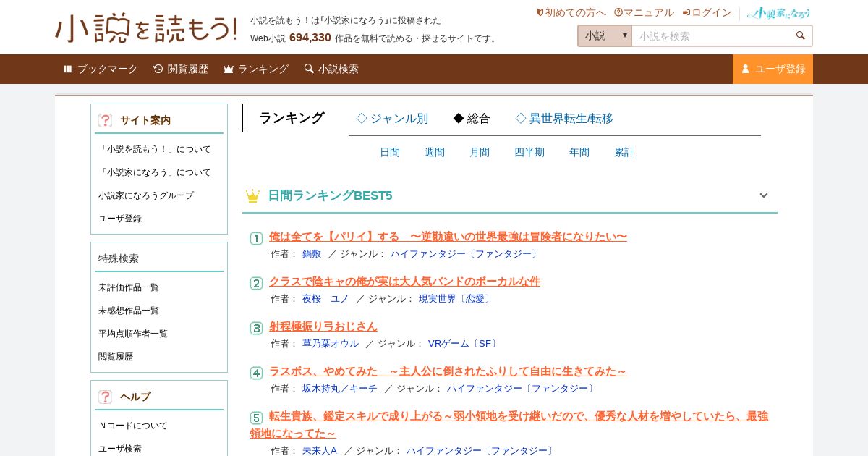Click the rank 3 number badge
Image resolution: width=868 pixels, height=456 pixels.
pos(256,328)
